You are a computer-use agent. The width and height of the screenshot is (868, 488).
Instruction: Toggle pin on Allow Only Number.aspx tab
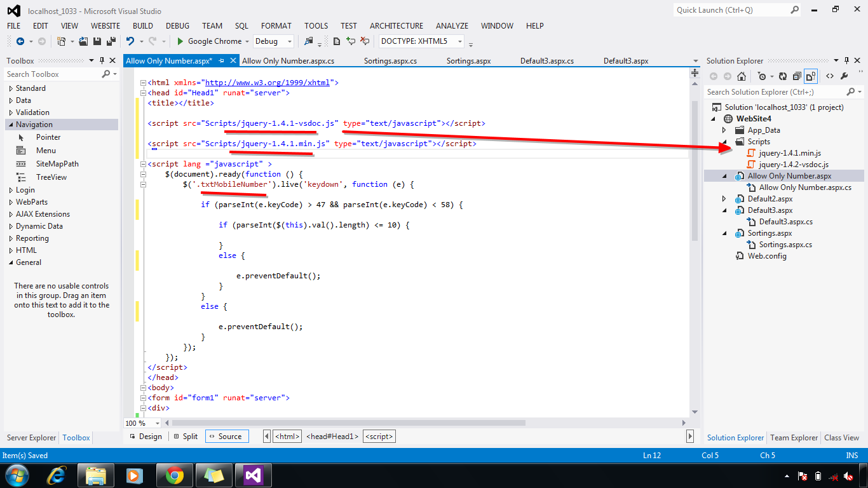point(222,61)
